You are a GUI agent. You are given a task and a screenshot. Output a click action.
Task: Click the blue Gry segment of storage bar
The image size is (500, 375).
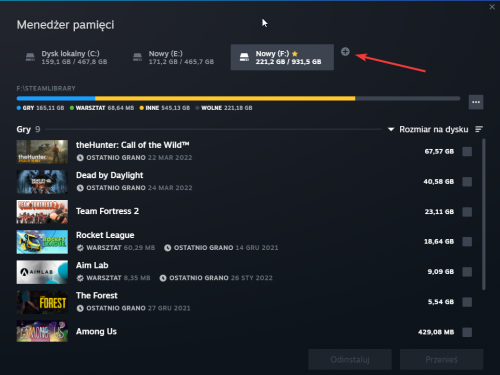56,99
